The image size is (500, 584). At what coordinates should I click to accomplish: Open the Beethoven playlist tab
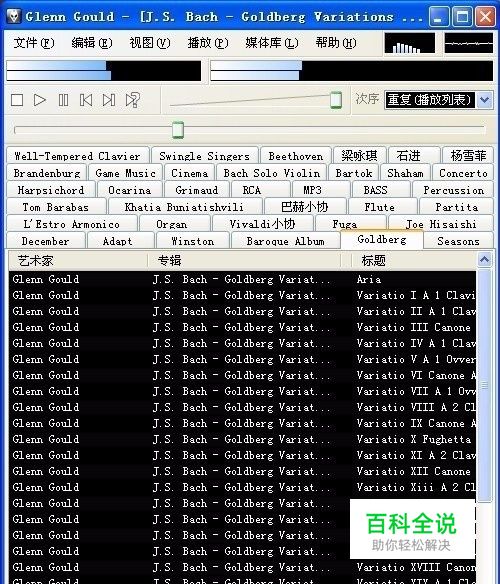pos(296,156)
